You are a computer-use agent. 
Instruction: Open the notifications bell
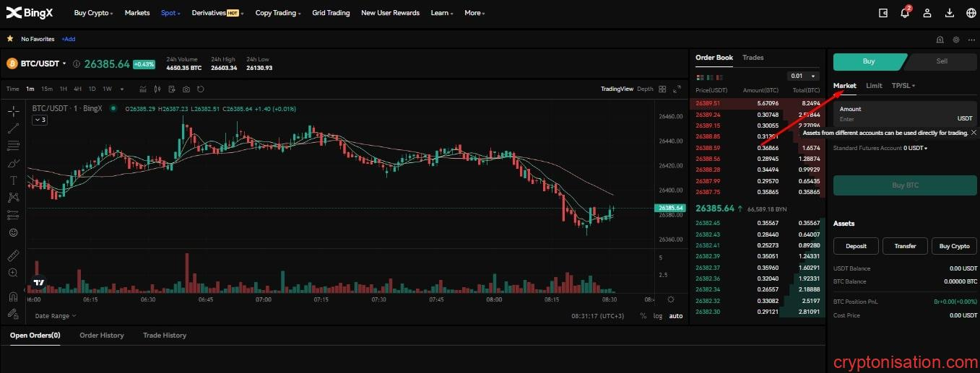905,13
